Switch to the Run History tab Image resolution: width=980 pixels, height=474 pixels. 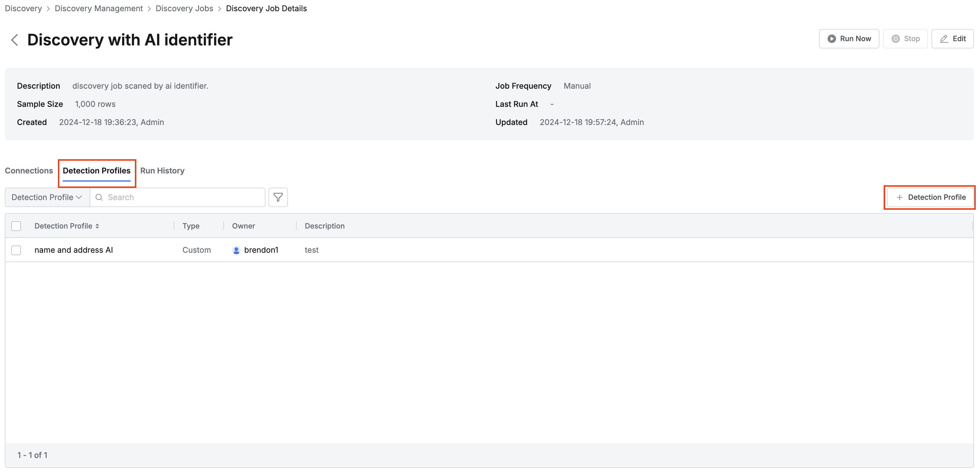(x=162, y=171)
